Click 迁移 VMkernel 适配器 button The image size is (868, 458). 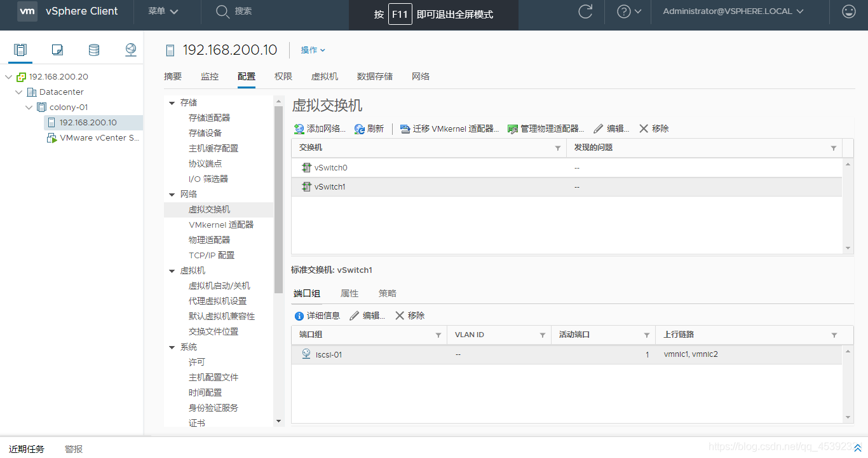(x=449, y=128)
